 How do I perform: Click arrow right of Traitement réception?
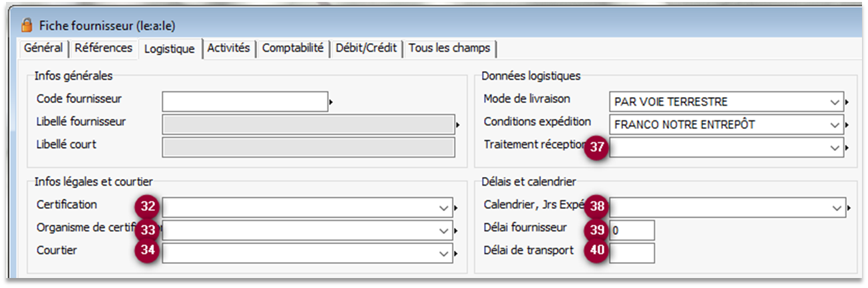(847, 148)
